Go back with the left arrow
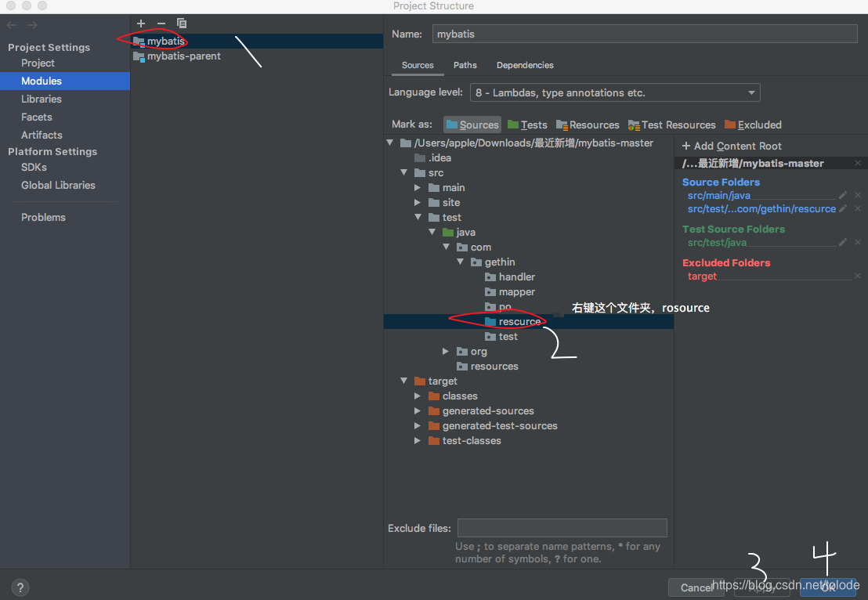The height and width of the screenshot is (600, 868). pyautogui.click(x=12, y=25)
